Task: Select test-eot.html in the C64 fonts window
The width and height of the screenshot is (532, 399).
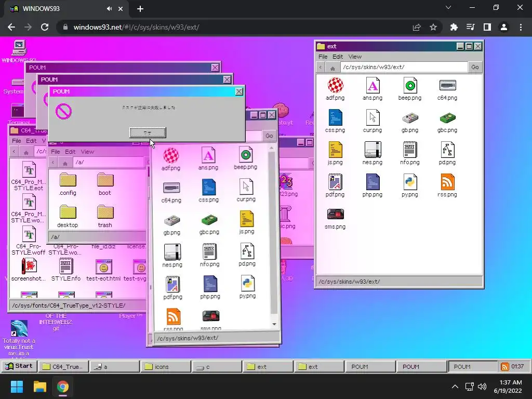Action: tap(103, 270)
